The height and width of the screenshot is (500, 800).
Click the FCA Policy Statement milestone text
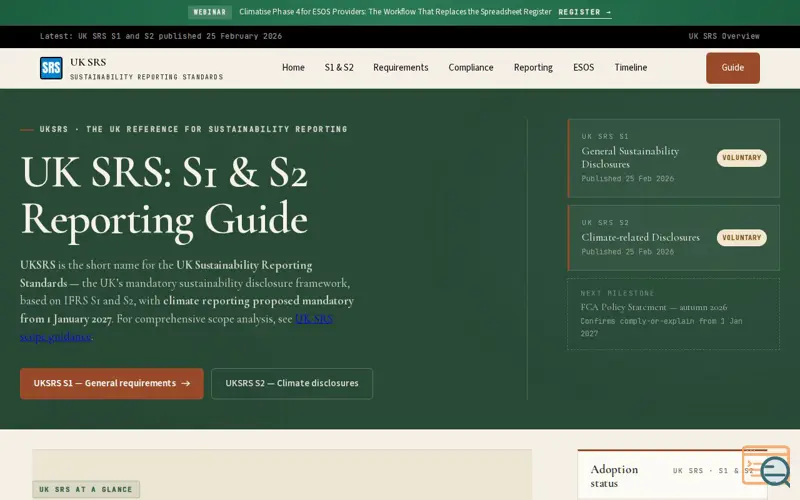654,307
